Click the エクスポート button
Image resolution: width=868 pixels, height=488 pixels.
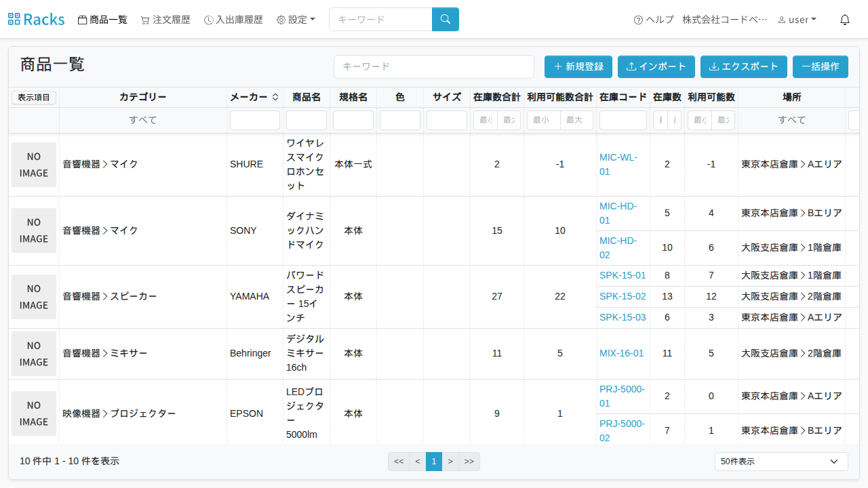click(x=744, y=66)
